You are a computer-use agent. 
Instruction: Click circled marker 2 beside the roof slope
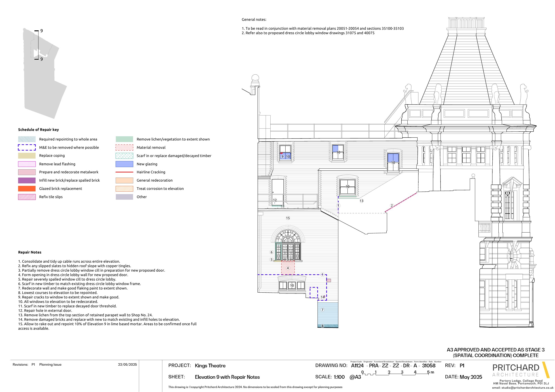(392, 205)
